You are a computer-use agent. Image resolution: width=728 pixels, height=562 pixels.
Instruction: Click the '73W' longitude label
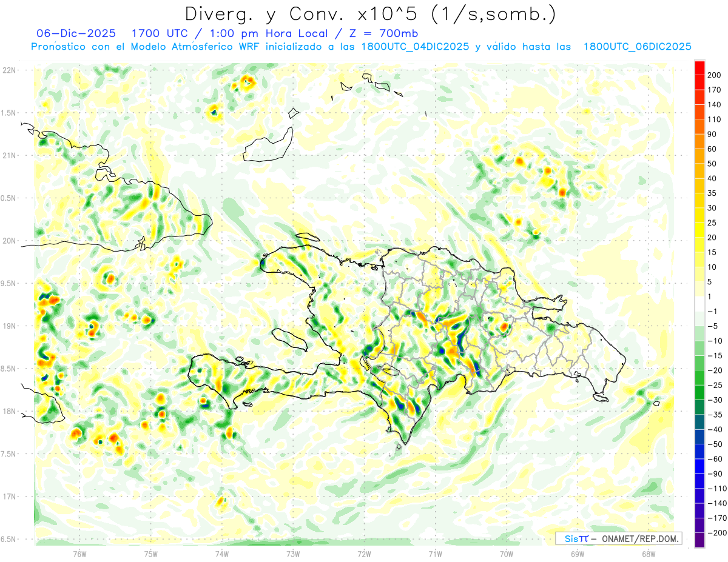point(293,554)
